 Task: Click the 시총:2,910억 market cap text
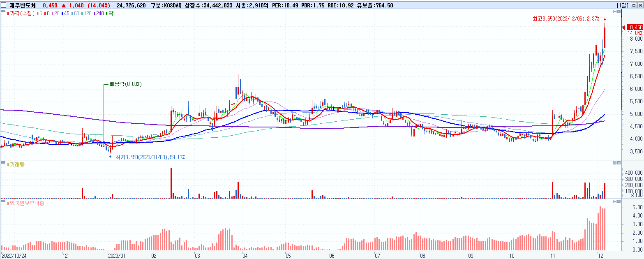pos(252,5)
